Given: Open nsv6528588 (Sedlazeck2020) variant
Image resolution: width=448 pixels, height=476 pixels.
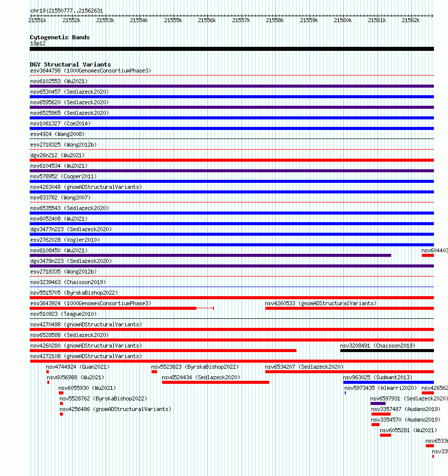Looking at the screenshot, I should (69, 335).
